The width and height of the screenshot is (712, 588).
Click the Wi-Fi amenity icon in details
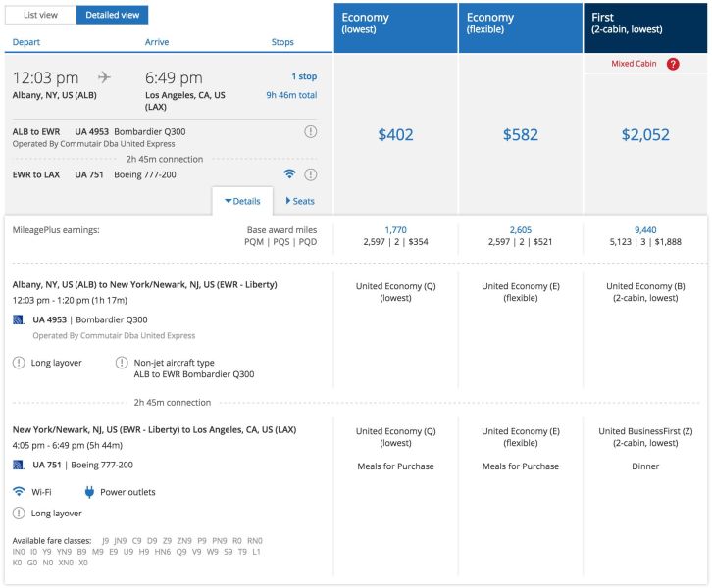(x=19, y=491)
